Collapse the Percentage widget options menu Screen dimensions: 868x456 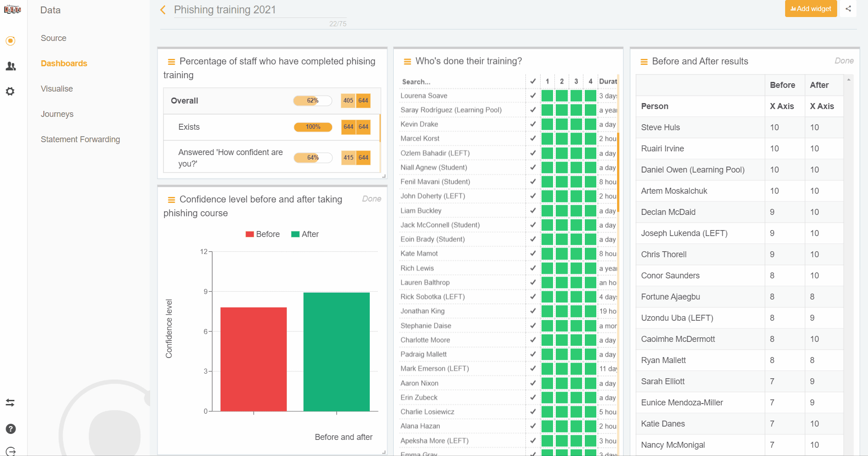coord(171,61)
